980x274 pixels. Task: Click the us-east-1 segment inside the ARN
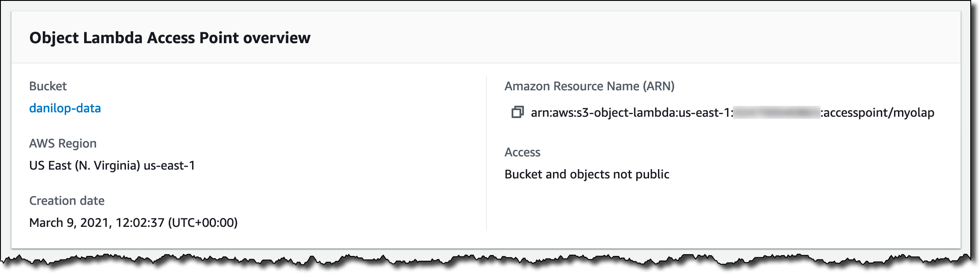click(704, 113)
